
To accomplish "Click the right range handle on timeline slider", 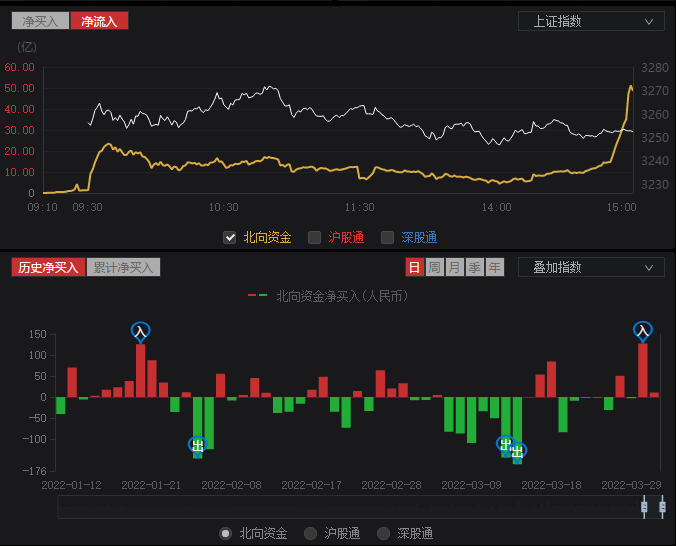I will click(663, 507).
